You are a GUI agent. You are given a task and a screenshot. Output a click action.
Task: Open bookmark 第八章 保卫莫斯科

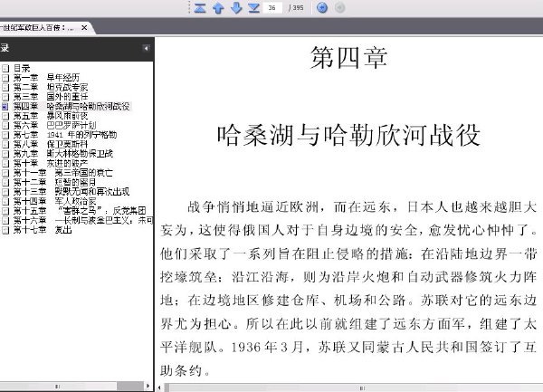pyautogui.click(x=51, y=145)
